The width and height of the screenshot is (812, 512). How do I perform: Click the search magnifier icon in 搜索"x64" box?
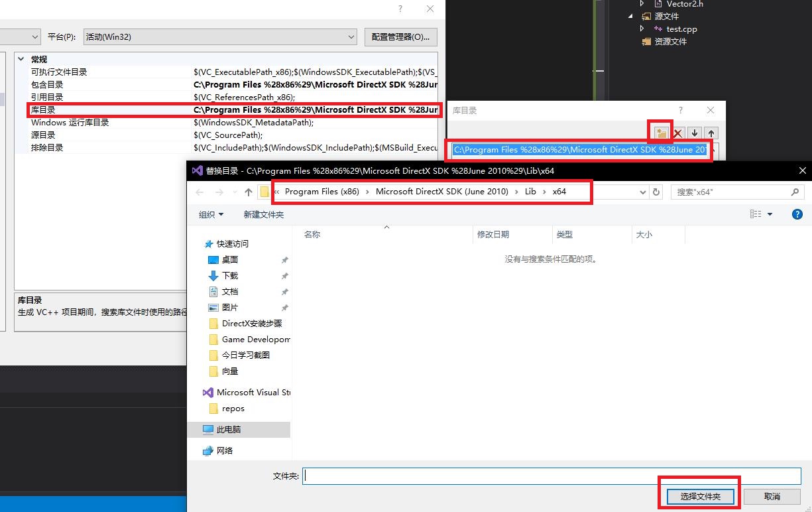pyautogui.click(x=795, y=192)
